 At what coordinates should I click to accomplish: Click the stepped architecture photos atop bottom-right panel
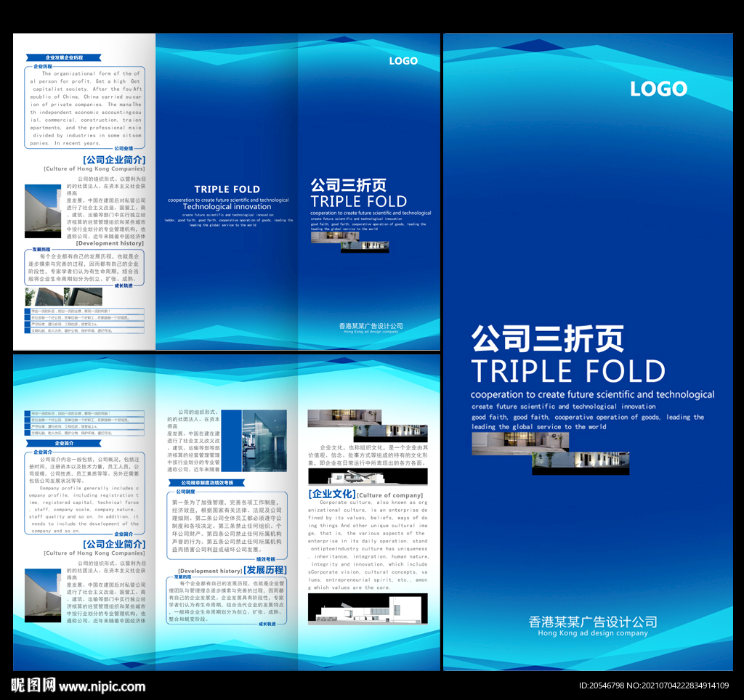point(368,426)
